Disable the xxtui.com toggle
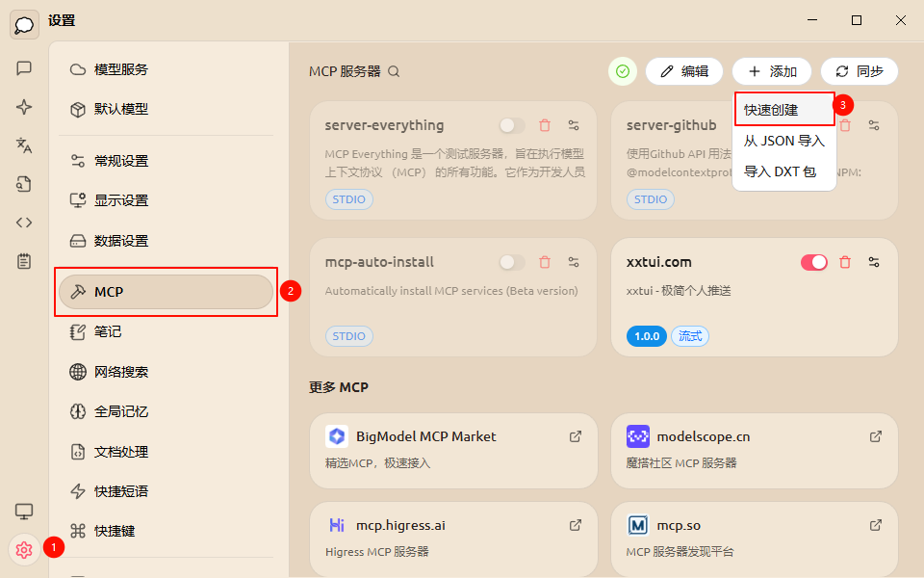924x578 pixels. pyautogui.click(x=813, y=261)
